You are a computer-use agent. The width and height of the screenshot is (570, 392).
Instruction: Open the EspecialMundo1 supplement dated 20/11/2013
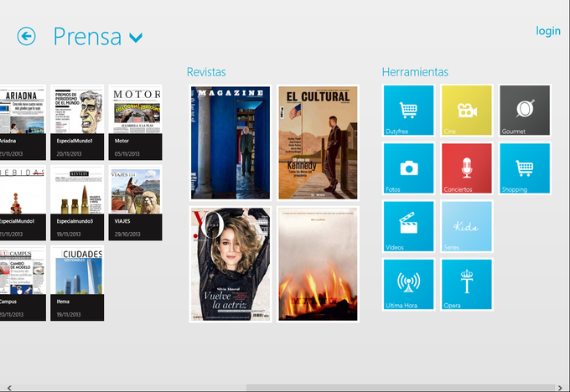(77, 123)
